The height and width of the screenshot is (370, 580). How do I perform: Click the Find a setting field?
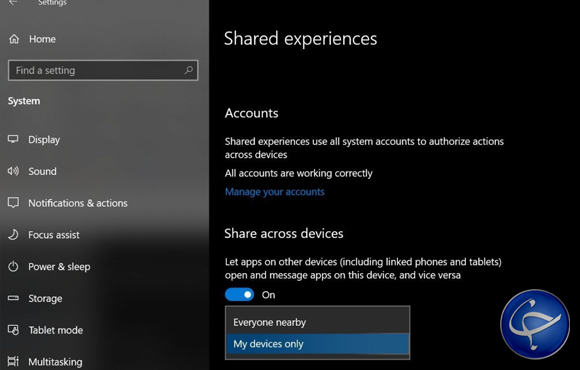pyautogui.click(x=103, y=70)
